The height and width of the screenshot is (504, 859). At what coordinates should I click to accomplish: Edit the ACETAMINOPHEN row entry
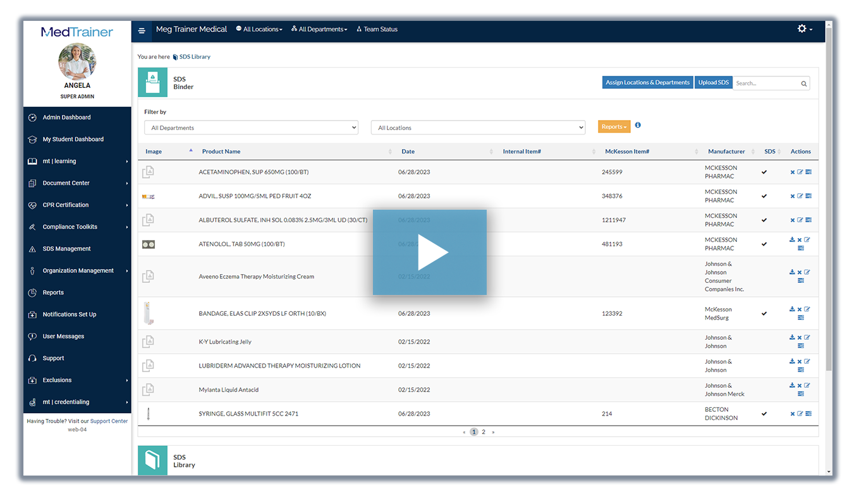[800, 172]
